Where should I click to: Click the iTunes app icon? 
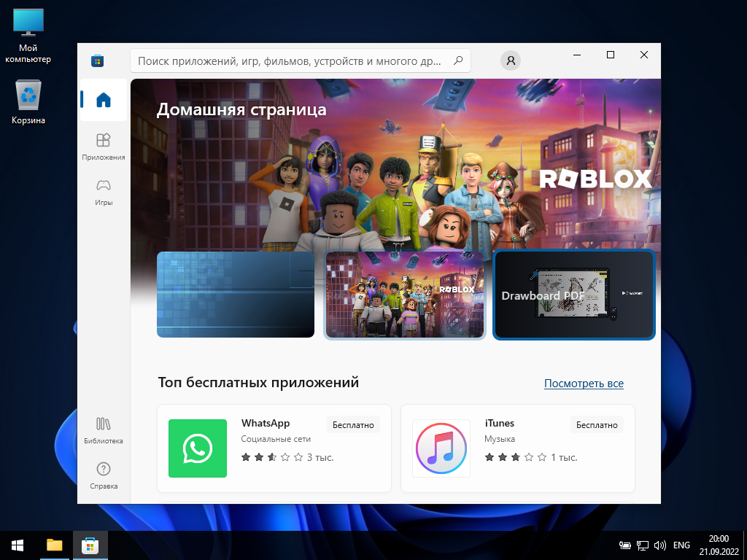click(441, 448)
